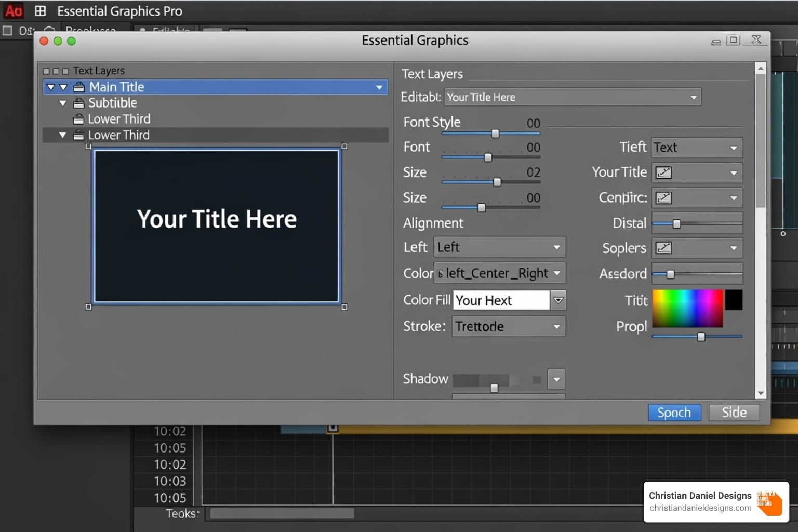This screenshot has width=798, height=532.
Task: Toggle the checkbox in the top-left toolbar
Action: coord(7,31)
